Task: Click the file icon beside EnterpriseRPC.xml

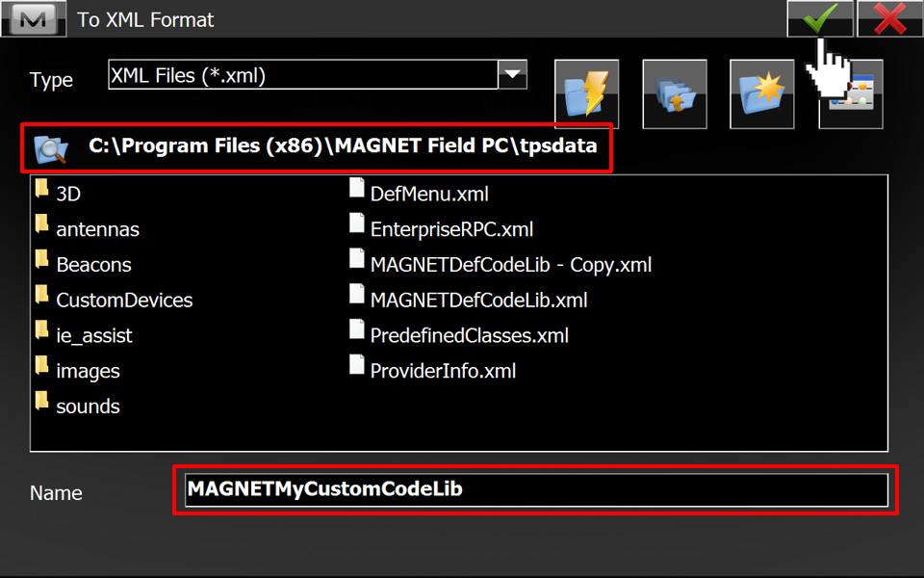Action: tap(356, 223)
